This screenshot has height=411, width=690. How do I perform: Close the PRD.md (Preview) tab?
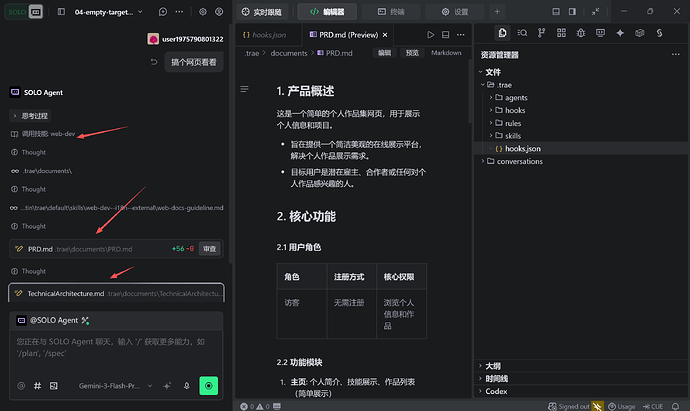(x=385, y=35)
